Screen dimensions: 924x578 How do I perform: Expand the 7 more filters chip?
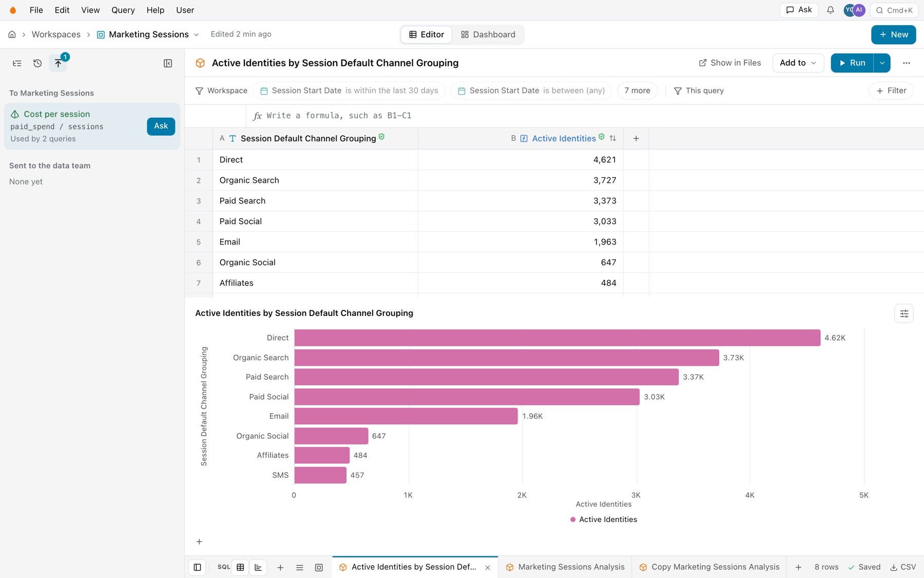tap(637, 90)
